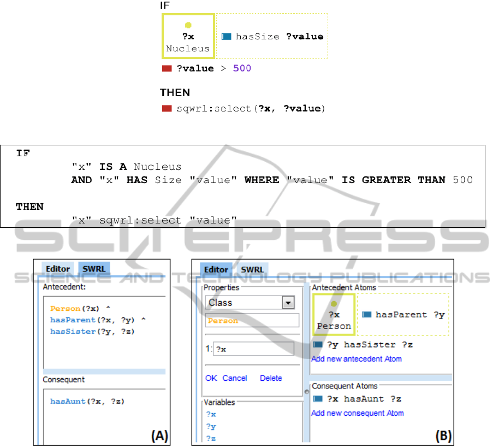
Task: Click Cancel in the Properties panel
Action: tap(235, 378)
